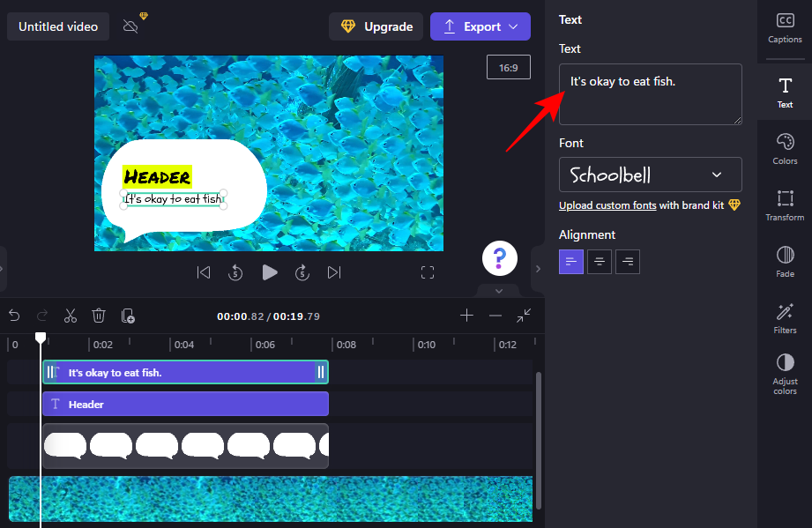Follow the Upload custom fonts link
The width and height of the screenshot is (812, 528).
(x=607, y=205)
